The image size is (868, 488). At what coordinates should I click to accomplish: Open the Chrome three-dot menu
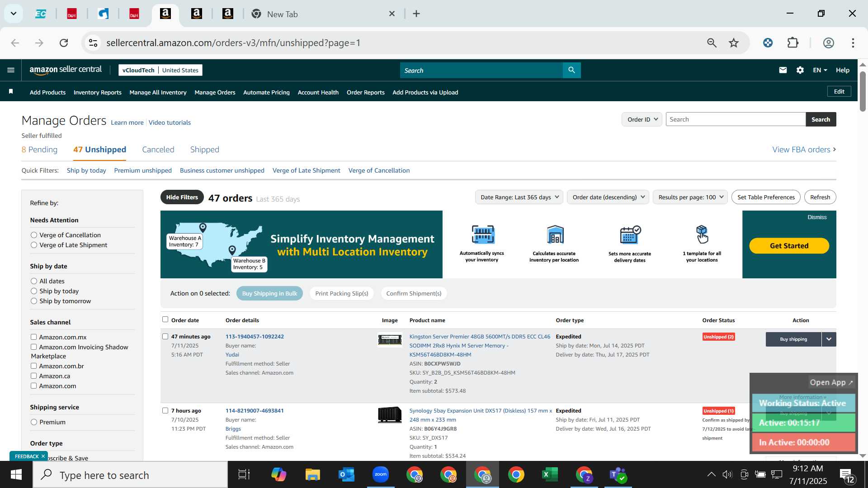853,43
